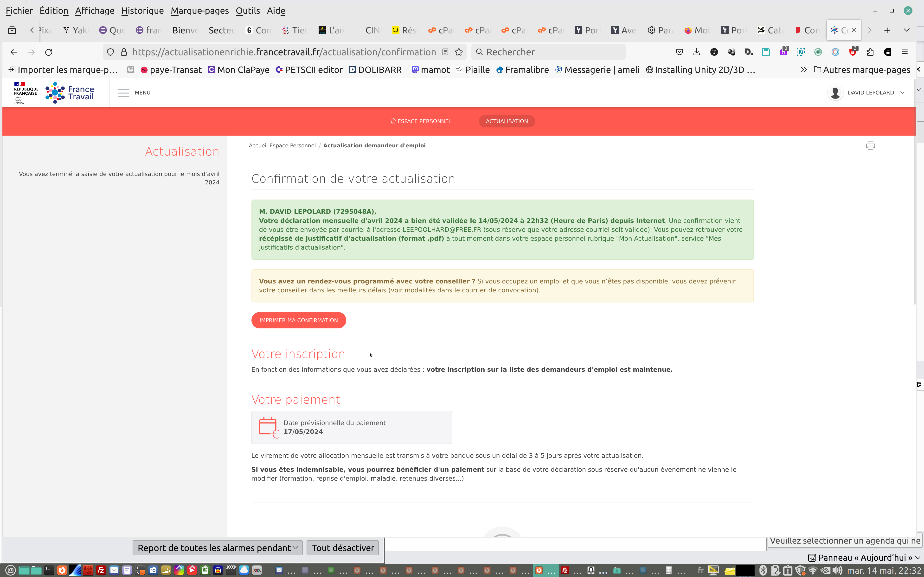The image size is (924, 577).
Task: Open the Firefox application menu
Action: (x=905, y=52)
